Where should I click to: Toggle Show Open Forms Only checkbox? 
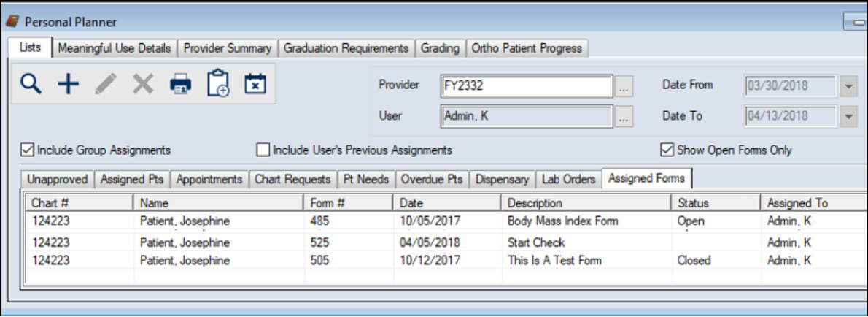(x=666, y=150)
